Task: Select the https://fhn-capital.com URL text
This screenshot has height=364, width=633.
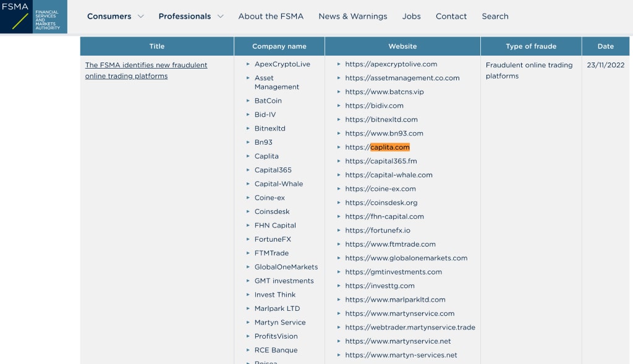Action: (384, 216)
